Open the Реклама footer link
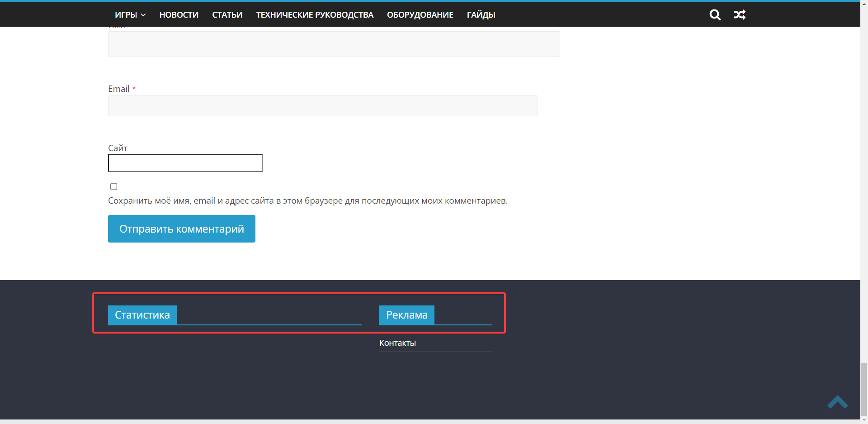This screenshot has height=424, width=868. (406, 315)
